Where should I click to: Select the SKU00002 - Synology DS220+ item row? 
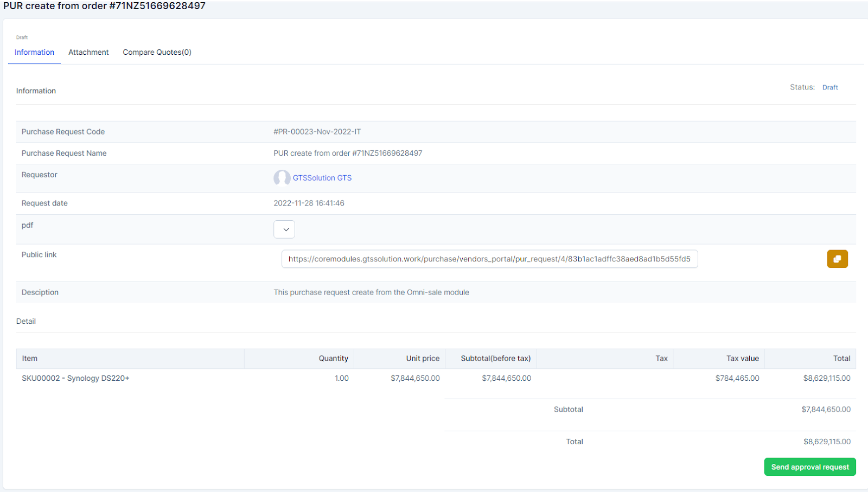click(75, 378)
